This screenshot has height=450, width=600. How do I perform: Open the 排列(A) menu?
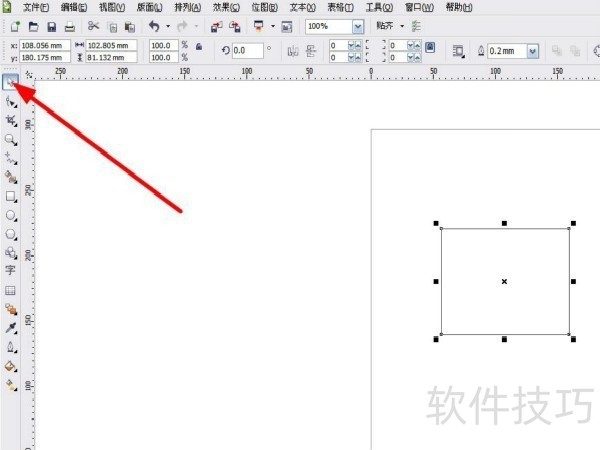(188, 7)
